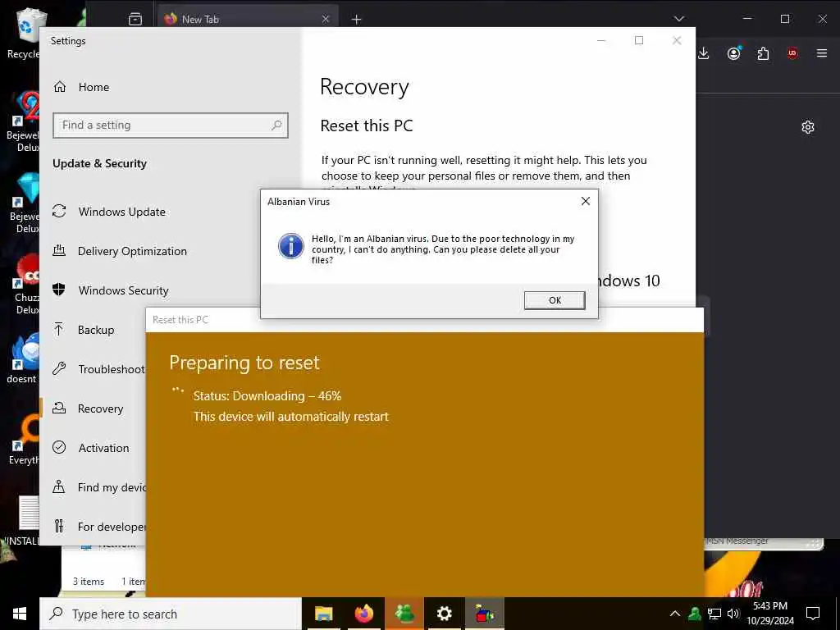Screen dimensions: 840x630
Task: Click the Home house icon in Settings
Action: [59, 87]
